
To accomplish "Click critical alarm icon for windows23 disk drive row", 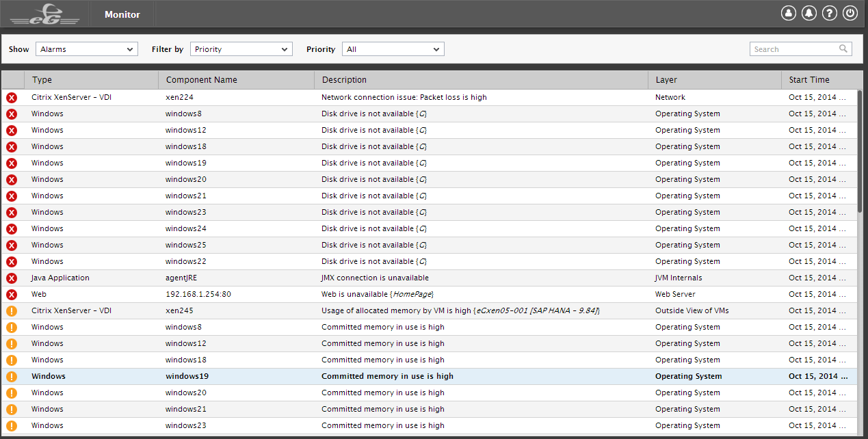I will pyautogui.click(x=12, y=212).
